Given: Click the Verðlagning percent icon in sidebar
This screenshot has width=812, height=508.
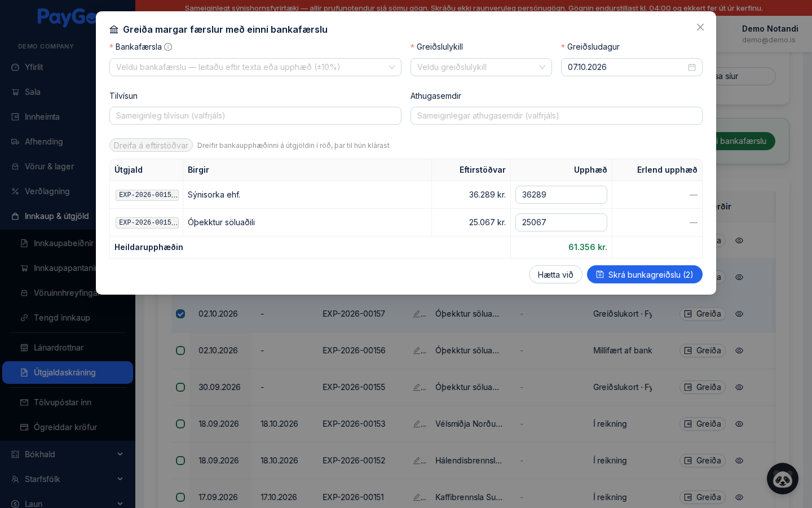Looking at the screenshot, I should (15, 191).
